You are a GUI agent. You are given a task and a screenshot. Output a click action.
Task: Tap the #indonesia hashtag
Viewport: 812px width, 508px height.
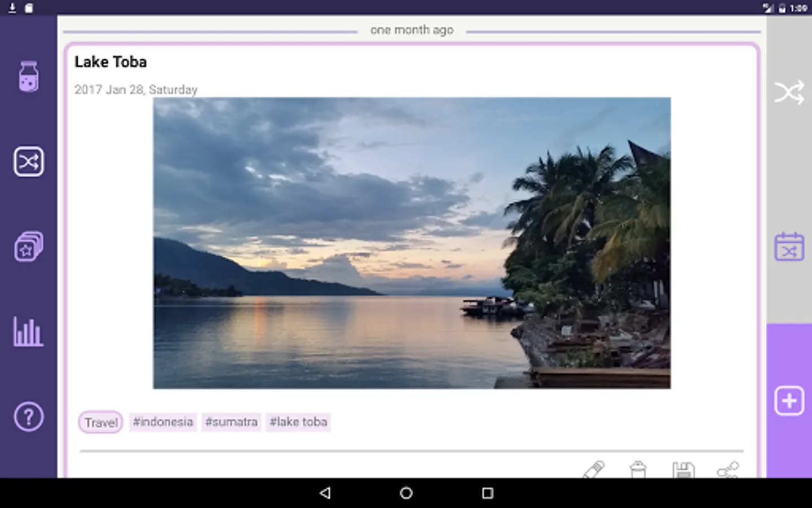click(163, 422)
